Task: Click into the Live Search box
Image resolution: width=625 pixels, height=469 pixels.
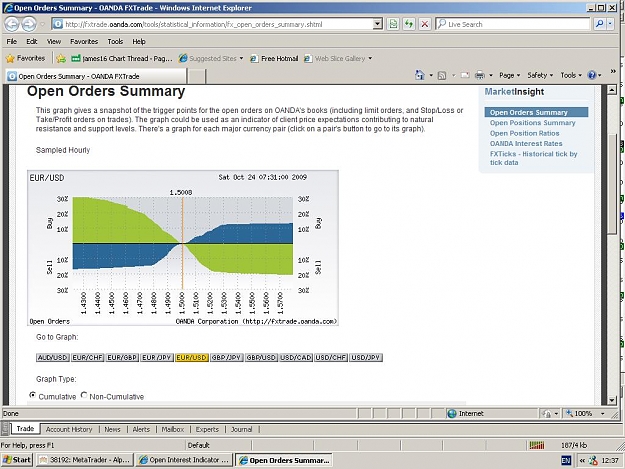Action: [x=513, y=24]
